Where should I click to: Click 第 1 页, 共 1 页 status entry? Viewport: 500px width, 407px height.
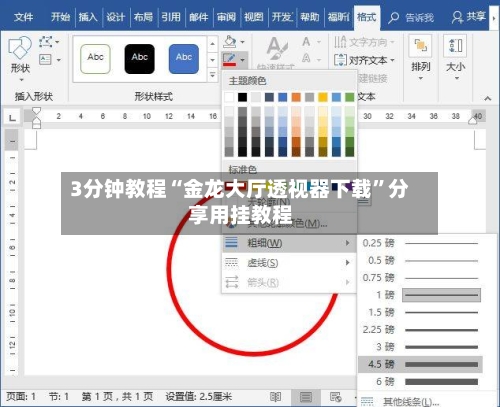(117, 397)
